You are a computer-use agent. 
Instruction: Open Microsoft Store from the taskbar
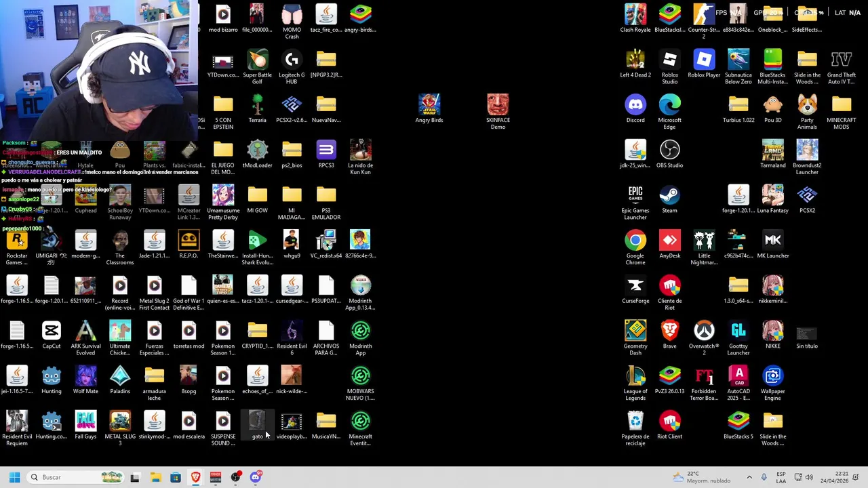[x=175, y=477]
